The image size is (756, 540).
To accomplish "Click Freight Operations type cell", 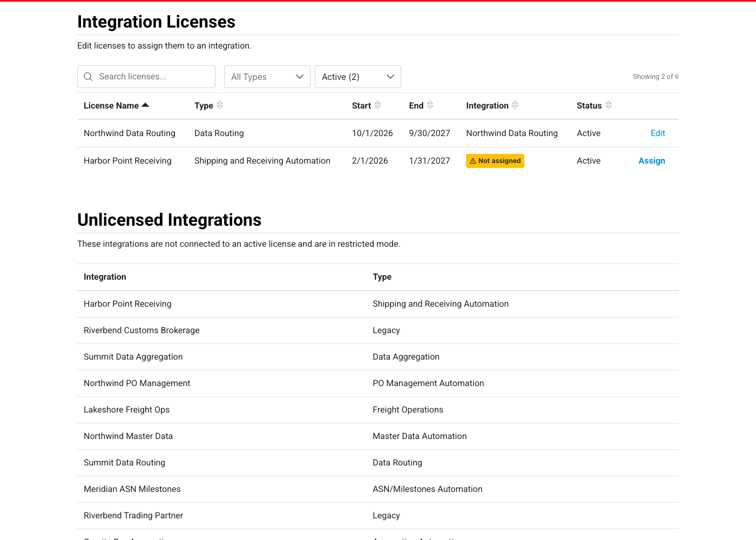I will tap(408, 410).
